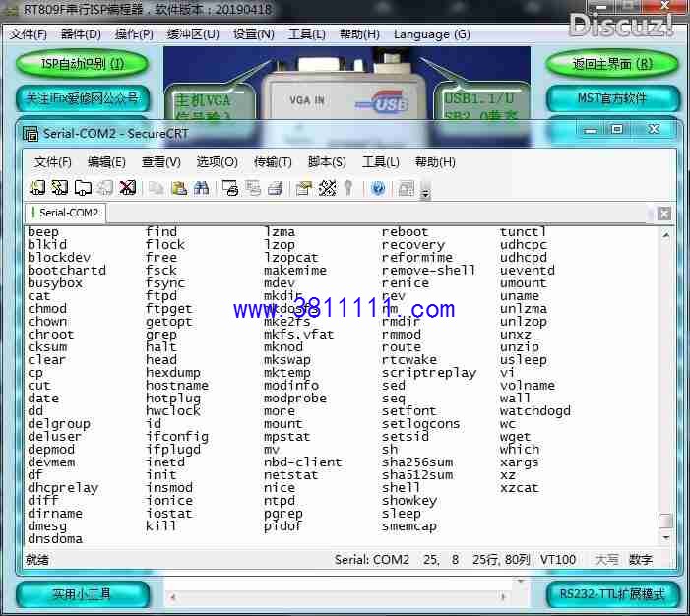Click the RS232-TTL扩展模式 button
This screenshot has height=616, width=690.
point(612,594)
